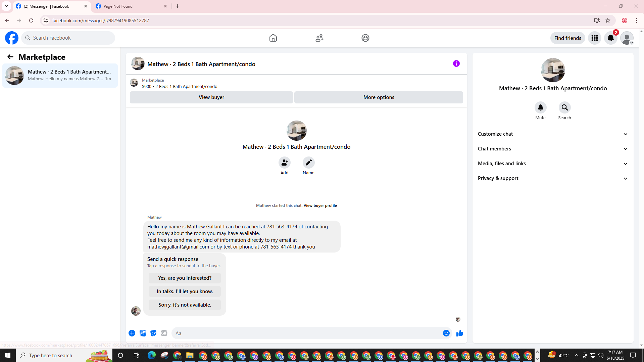The height and width of the screenshot is (362, 644).
Task: Choose a sticker in the composer
Action: click(153, 333)
